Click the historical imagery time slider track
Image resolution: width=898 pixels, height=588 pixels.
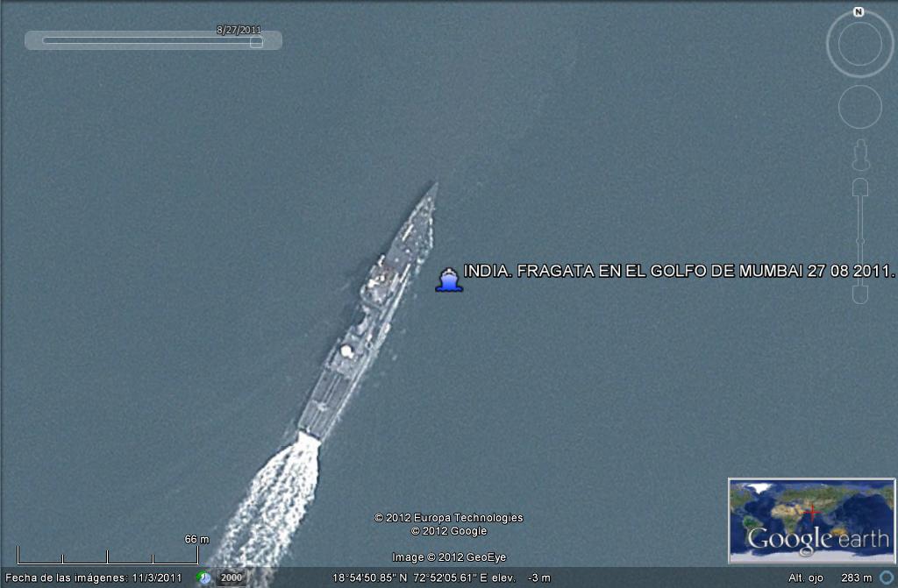pos(153,40)
